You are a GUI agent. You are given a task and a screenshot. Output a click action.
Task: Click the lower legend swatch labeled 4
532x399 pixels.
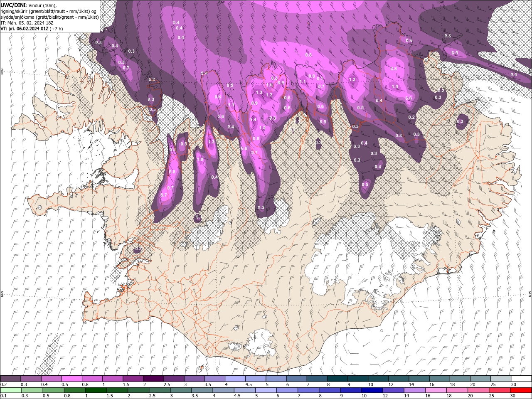223,390
